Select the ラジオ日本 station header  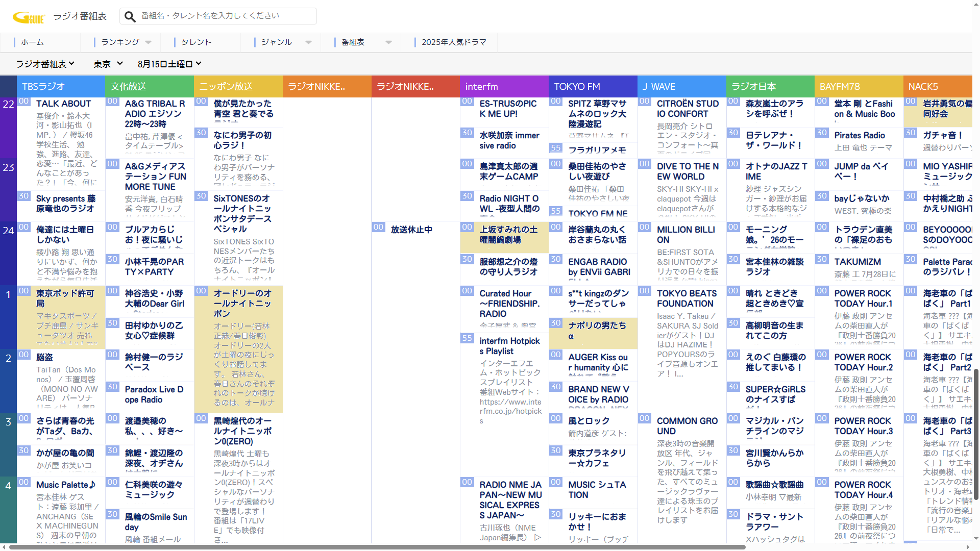770,86
